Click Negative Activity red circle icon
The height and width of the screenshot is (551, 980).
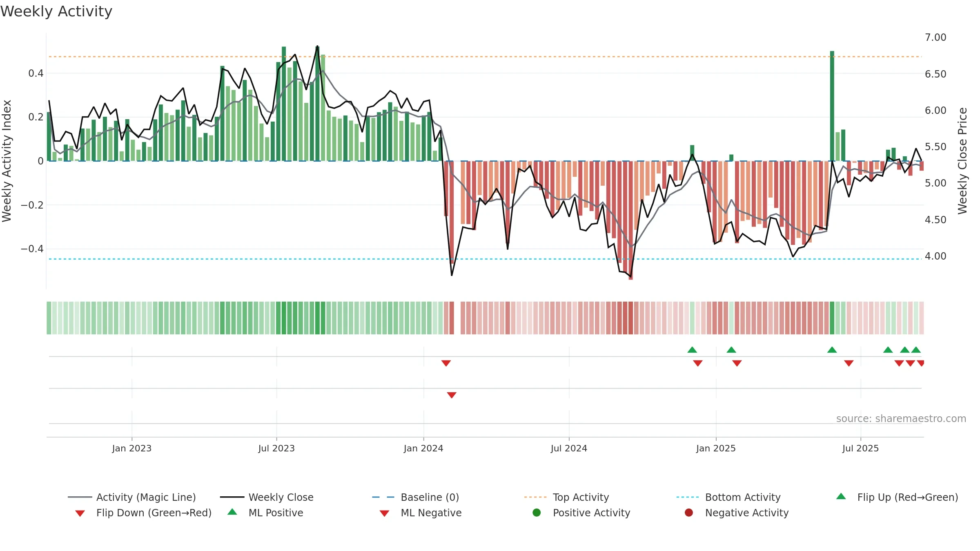(689, 513)
